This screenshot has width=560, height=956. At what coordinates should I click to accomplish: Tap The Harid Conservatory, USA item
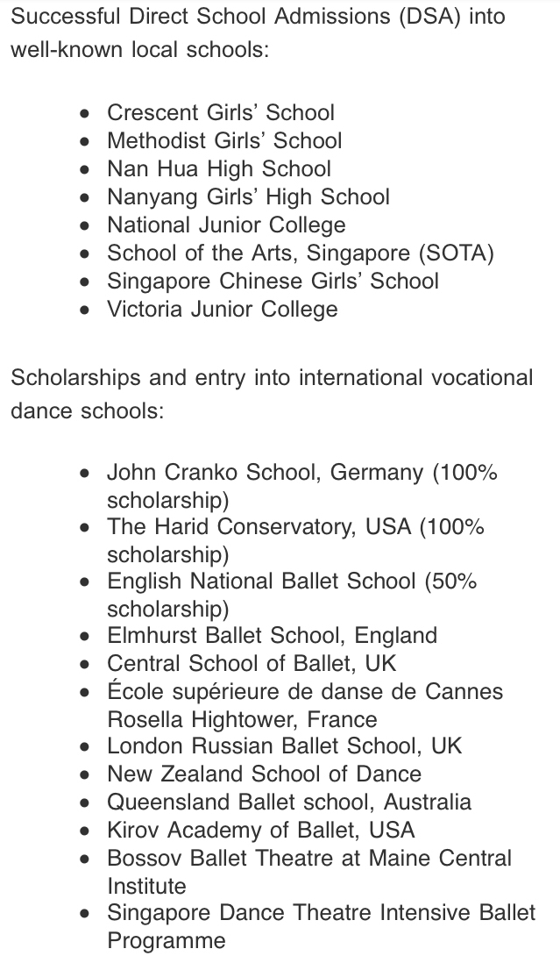295,527
